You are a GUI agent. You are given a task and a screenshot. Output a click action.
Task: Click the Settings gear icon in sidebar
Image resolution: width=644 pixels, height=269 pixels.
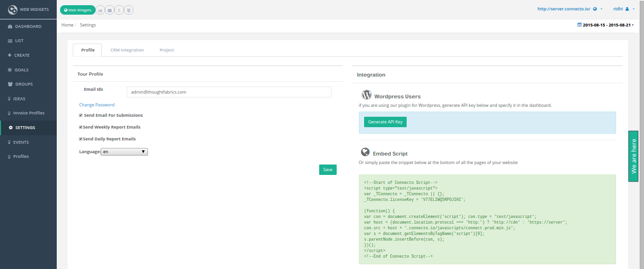click(x=10, y=128)
